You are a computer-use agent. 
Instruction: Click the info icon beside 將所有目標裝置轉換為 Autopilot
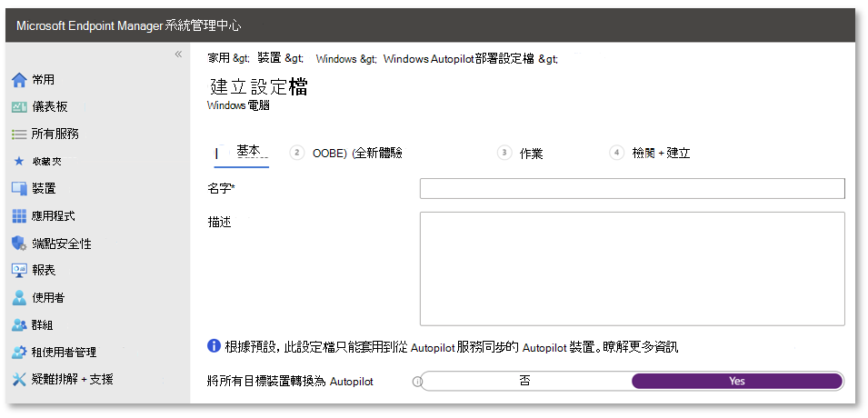click(x=417, y=382)
